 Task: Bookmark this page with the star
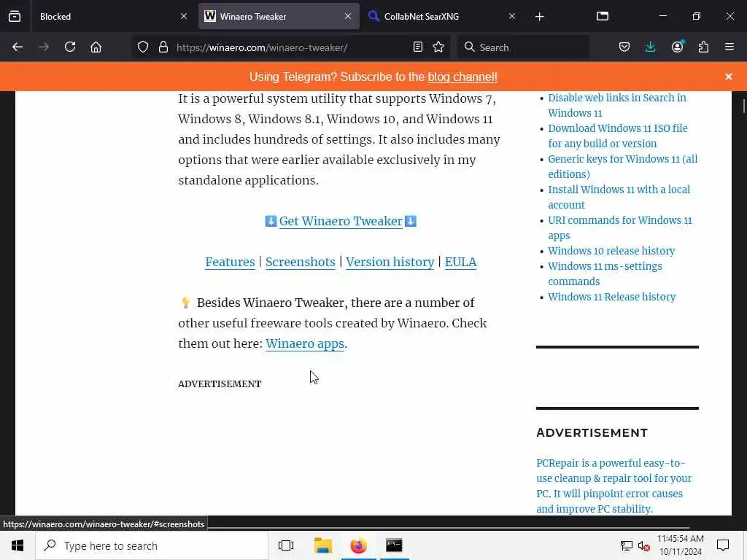[x=438, y=47]
